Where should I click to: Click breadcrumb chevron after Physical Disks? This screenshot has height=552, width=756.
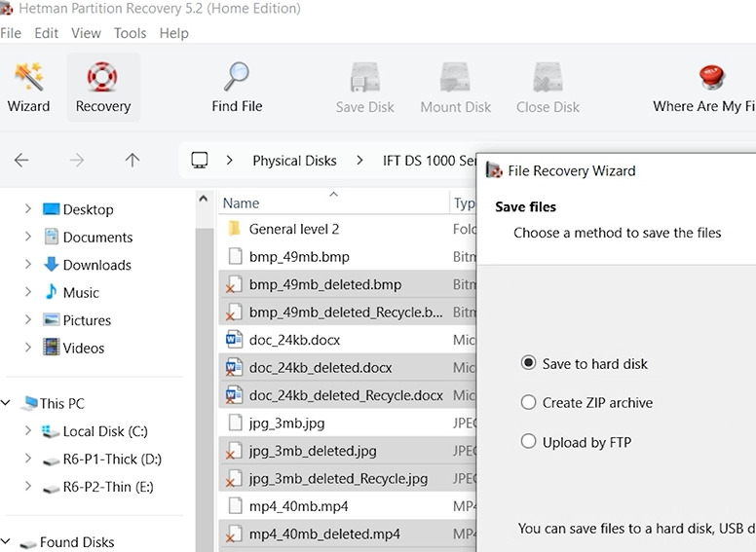click(x=359, y=160)
